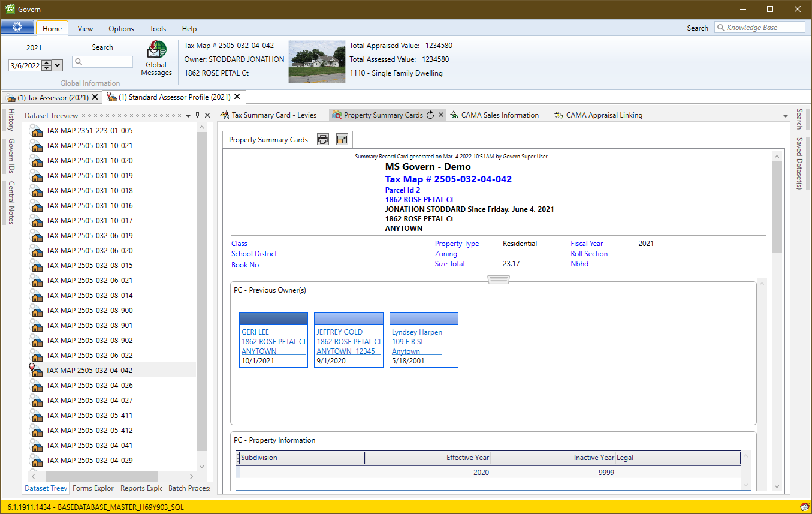Switch to the Forms Explorer bottom tab
The height and width of the screenshot is (514, 812).
[93, 488]
